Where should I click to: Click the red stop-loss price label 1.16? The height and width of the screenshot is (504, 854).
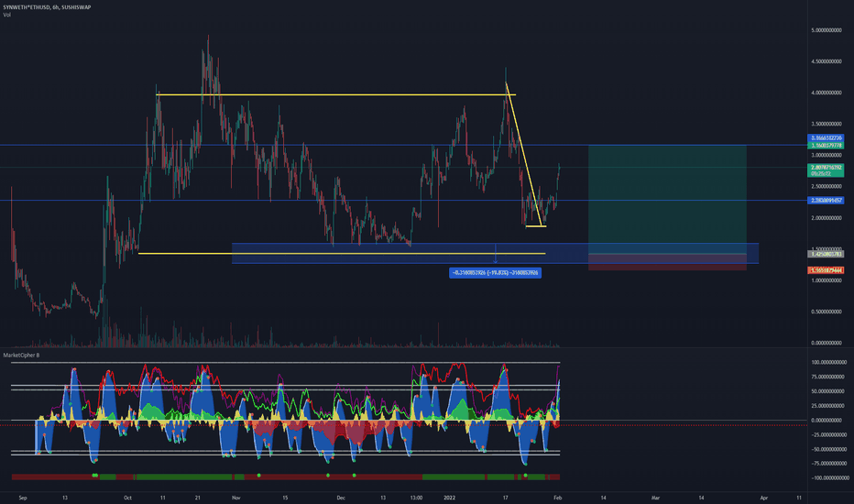point(826,270)
